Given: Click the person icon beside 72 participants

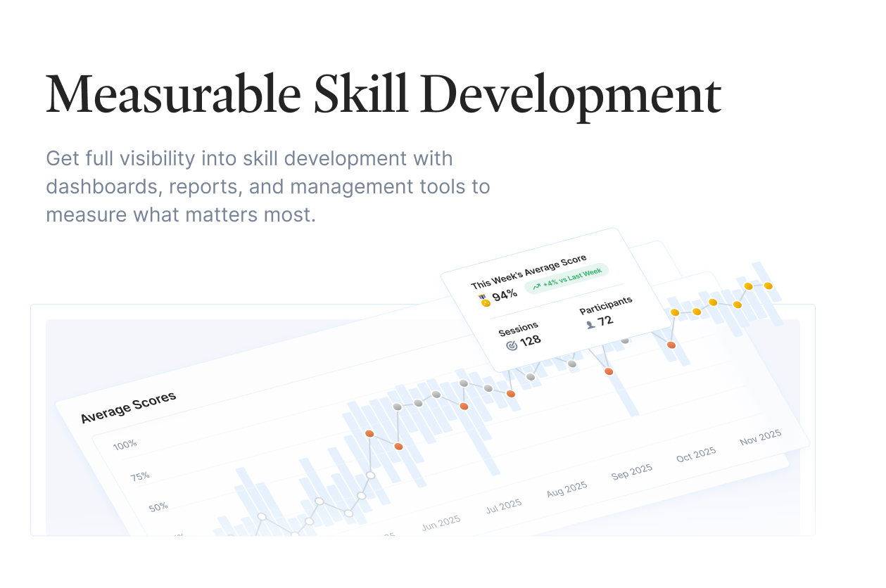Looking at the screenshot, I should point(590,324).
